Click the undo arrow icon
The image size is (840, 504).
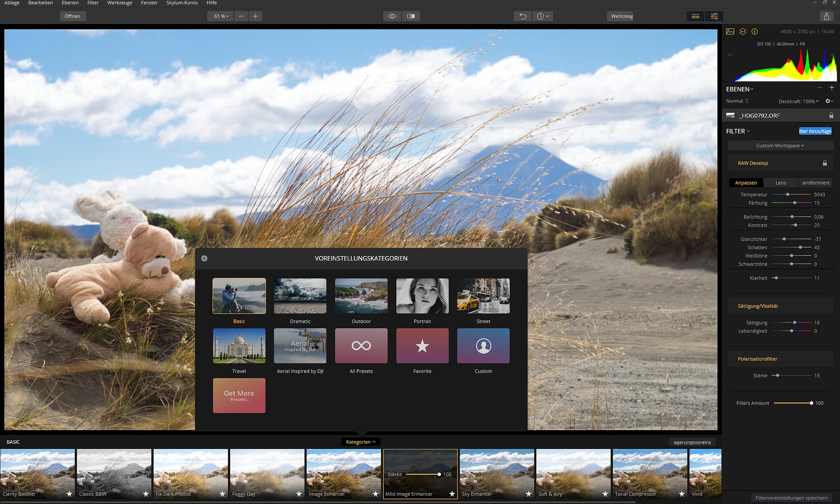point(523,16)
